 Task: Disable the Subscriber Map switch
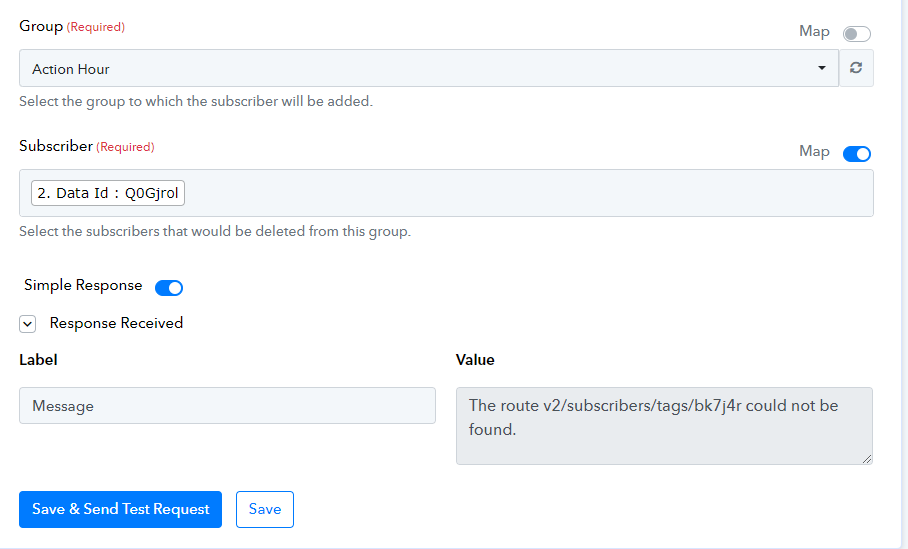[856, 153]
